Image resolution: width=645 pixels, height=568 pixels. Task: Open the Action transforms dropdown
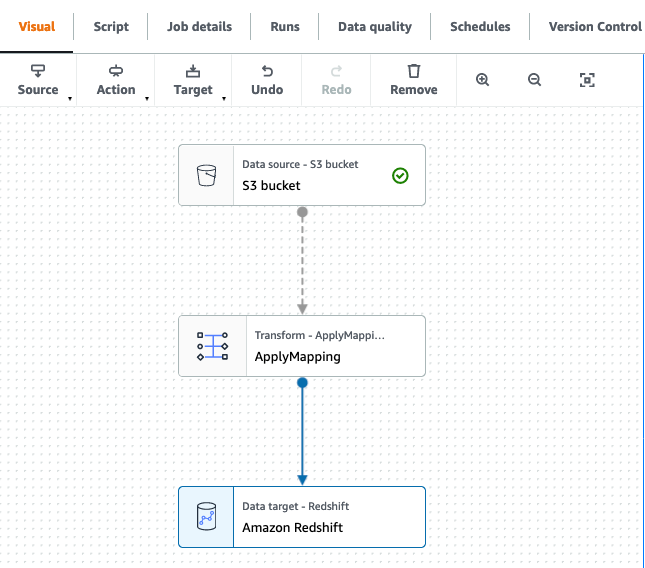(x=116, y=81)
